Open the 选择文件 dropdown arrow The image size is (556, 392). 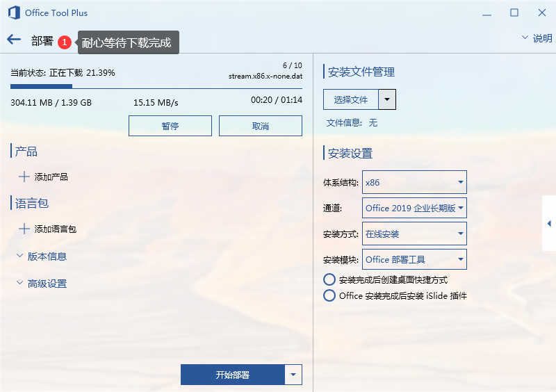[x=387, y=99]
